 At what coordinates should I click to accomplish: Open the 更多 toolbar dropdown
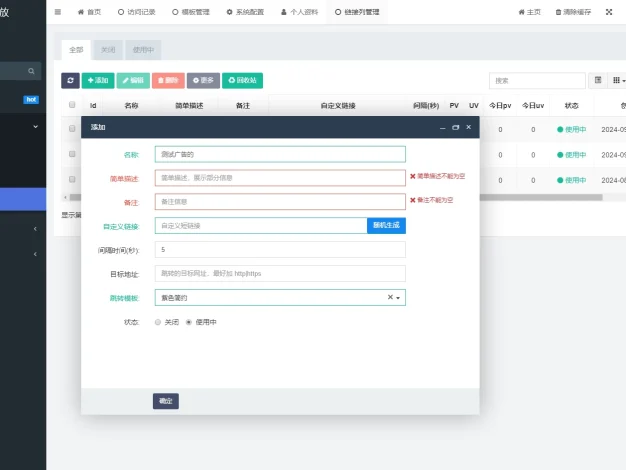tap(203, 80)
